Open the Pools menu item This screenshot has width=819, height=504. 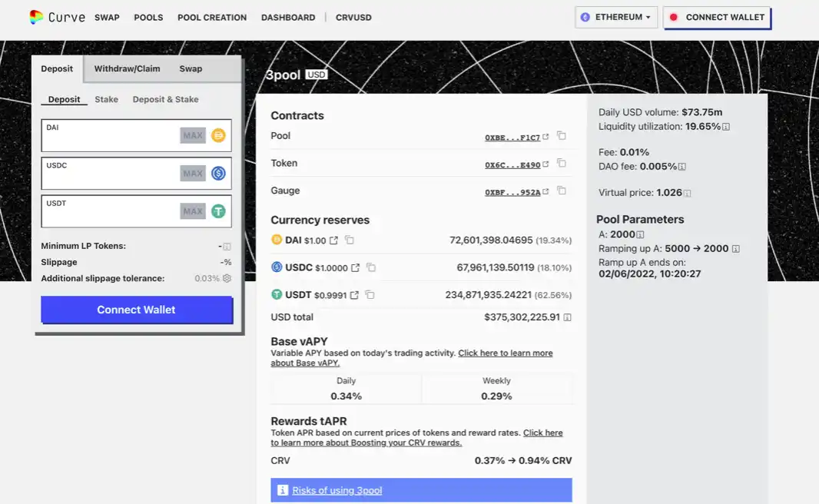(148, 17)
